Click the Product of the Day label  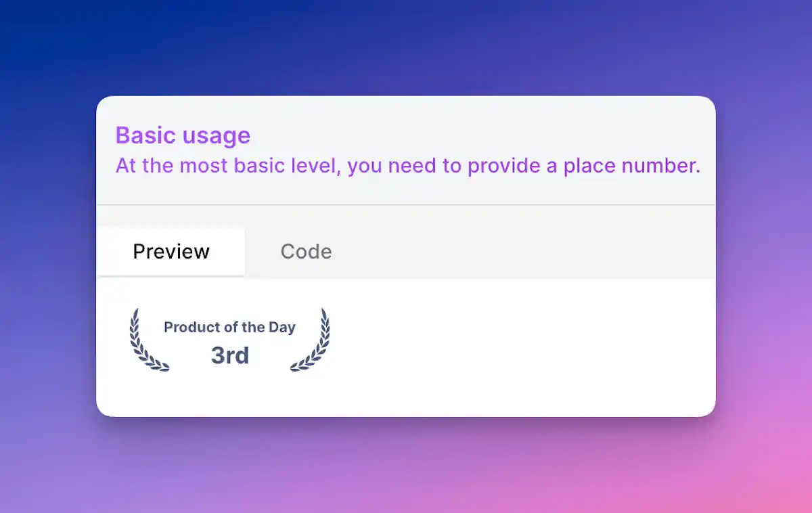tap(229, 327)
